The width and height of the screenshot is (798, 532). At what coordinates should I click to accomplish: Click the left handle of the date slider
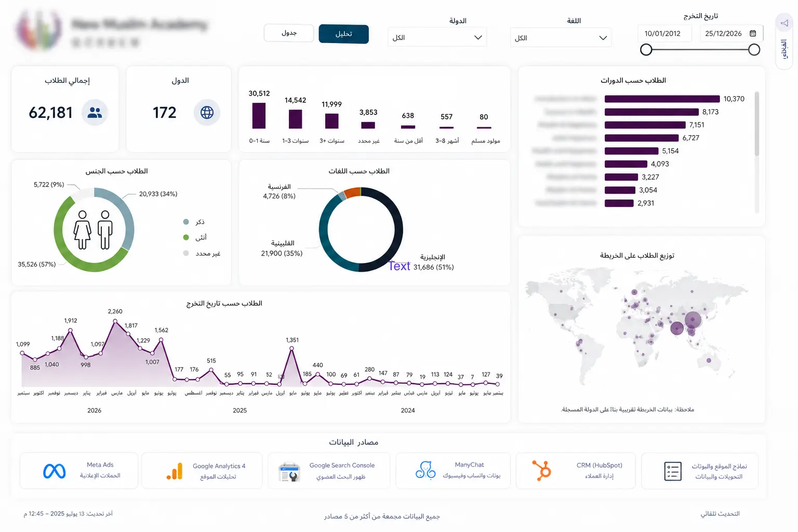(646, 50)
